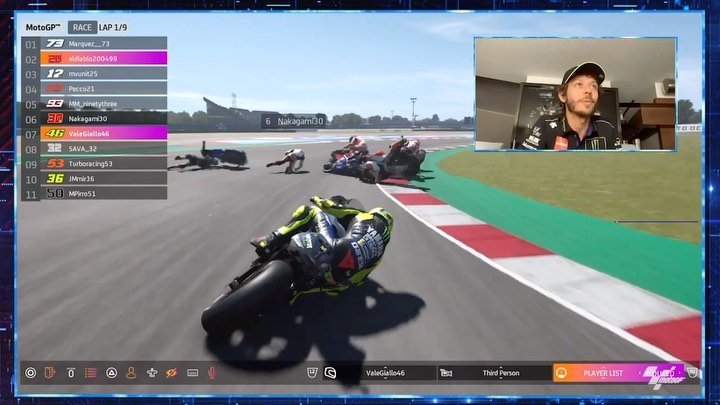Click the R2 trigger icon at bar end
This screenshot has width=720, height=405.
click(x=693, y=372)
